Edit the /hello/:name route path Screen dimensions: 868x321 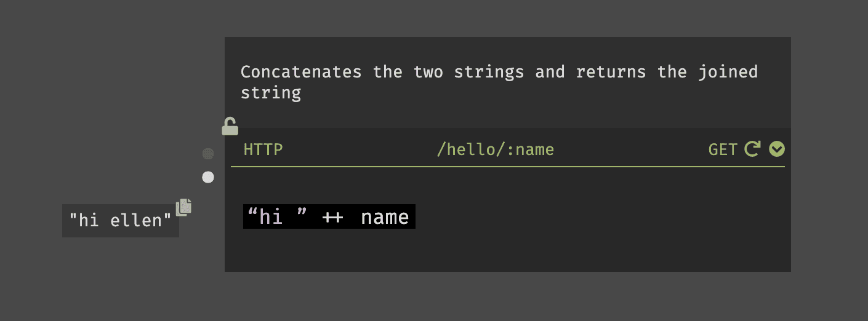pos(495,149)
